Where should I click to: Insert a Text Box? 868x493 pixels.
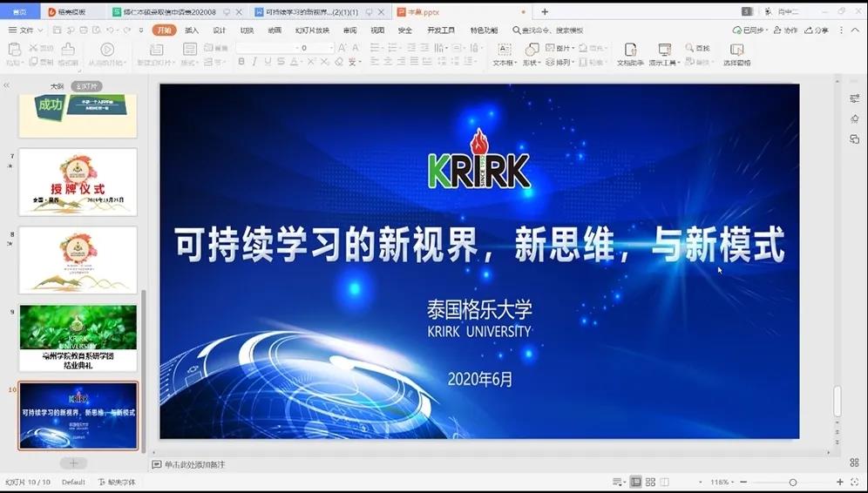click(504, 54)
